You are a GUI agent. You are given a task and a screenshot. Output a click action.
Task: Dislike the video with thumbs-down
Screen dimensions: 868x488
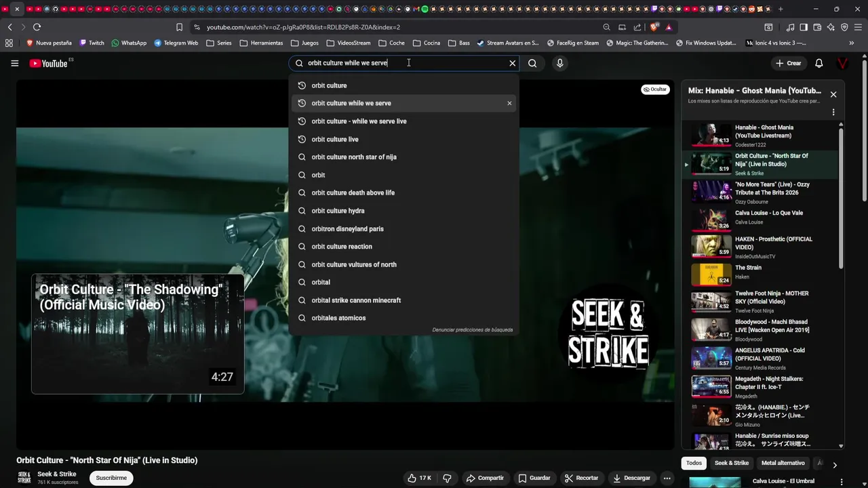[447, 478]
